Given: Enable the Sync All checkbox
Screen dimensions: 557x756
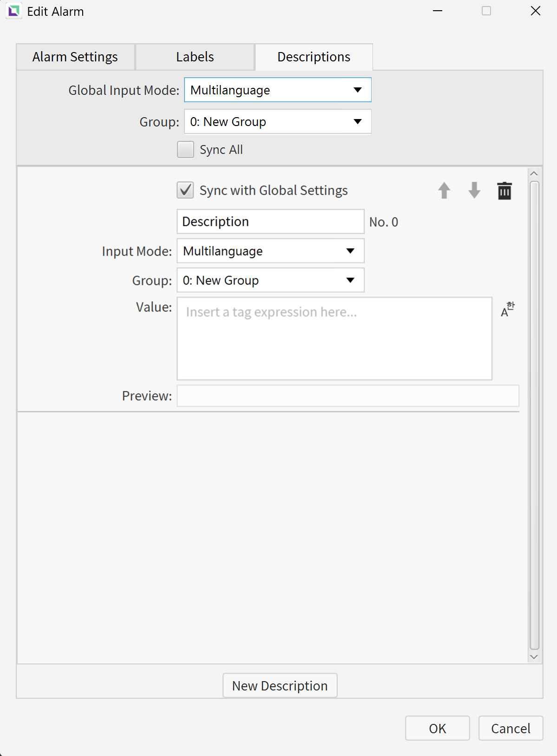Looking at the screenshot, I should tap(185, 150).
